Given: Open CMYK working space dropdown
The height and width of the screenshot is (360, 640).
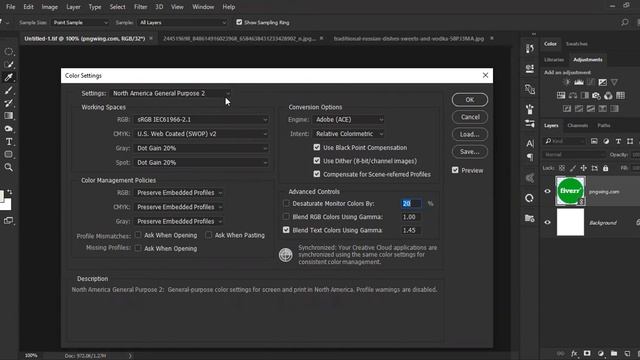Looking at the screenshot, I should click(201, 134).
